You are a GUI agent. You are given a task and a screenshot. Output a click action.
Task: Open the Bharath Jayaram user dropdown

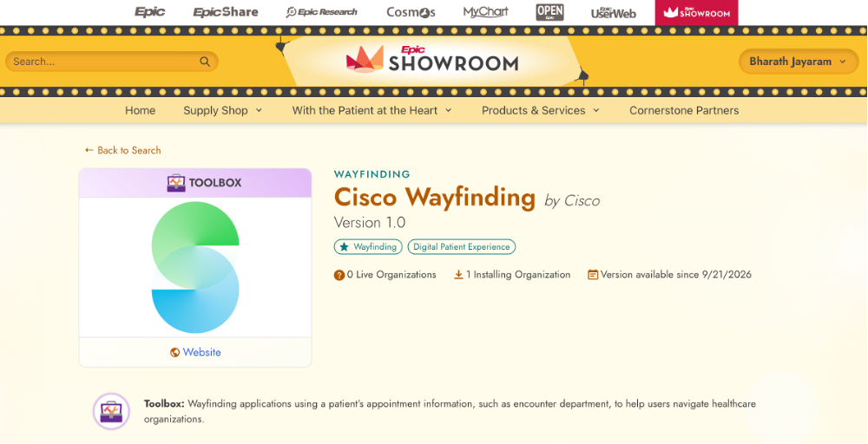(x=798, y=62)
